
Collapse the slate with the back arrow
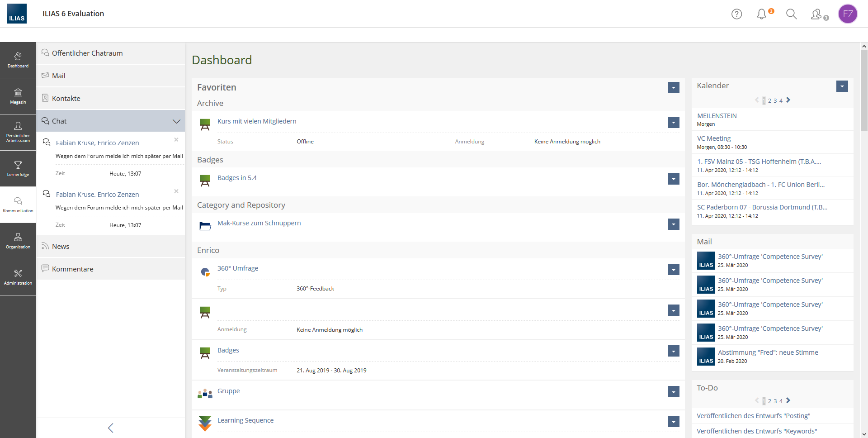pyautogui.click(x=111, y=428)
